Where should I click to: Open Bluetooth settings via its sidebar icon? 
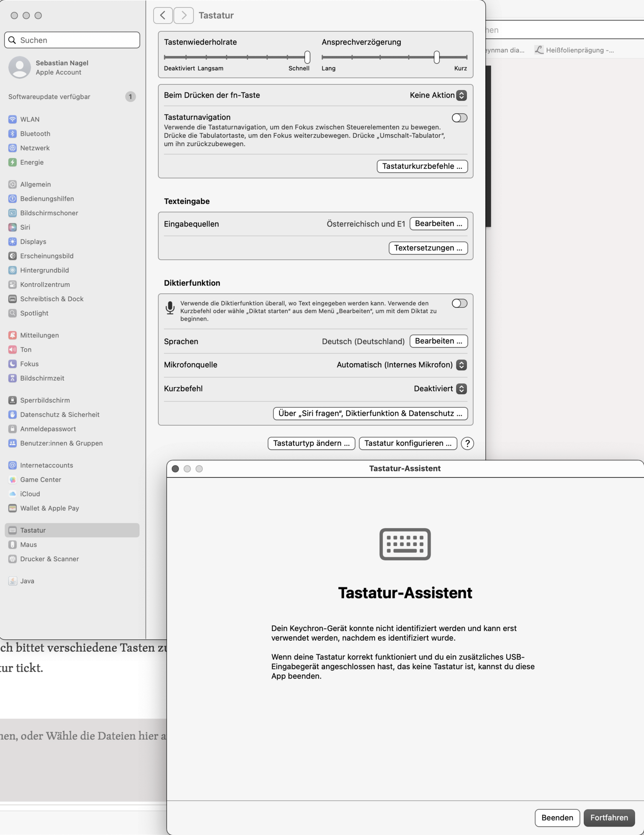click(13, 134)
